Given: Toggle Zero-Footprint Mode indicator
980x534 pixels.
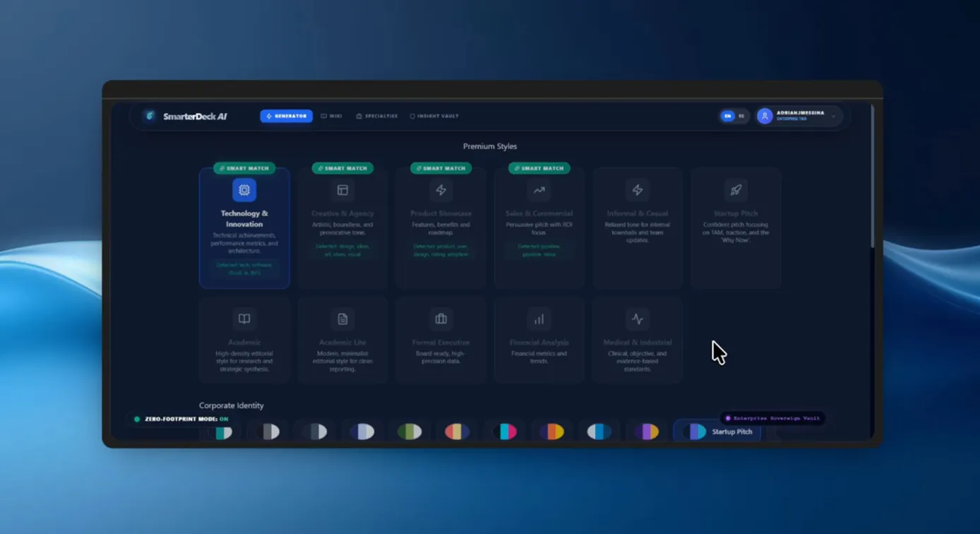Looking at the screenshot, I should (x=181, y=420).
